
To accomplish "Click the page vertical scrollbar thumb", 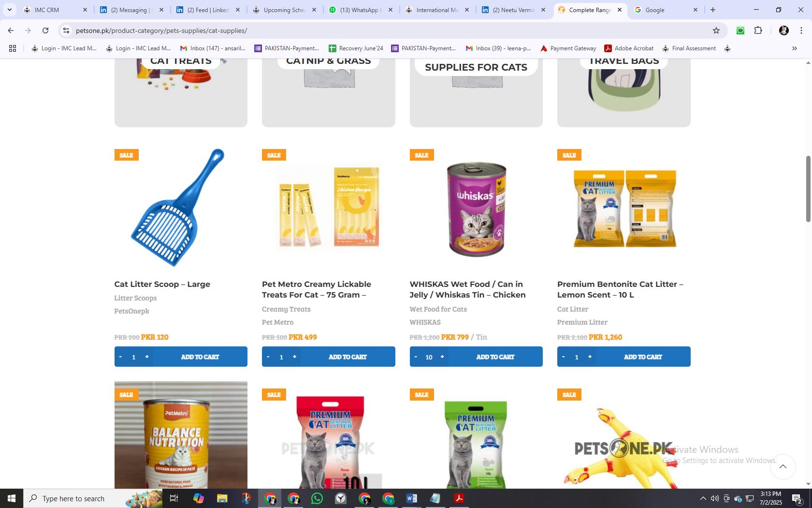I will [808, 189].
